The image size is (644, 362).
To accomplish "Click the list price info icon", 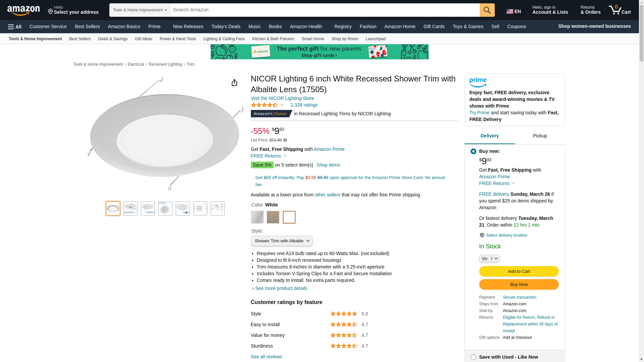I will coord(285,140).
